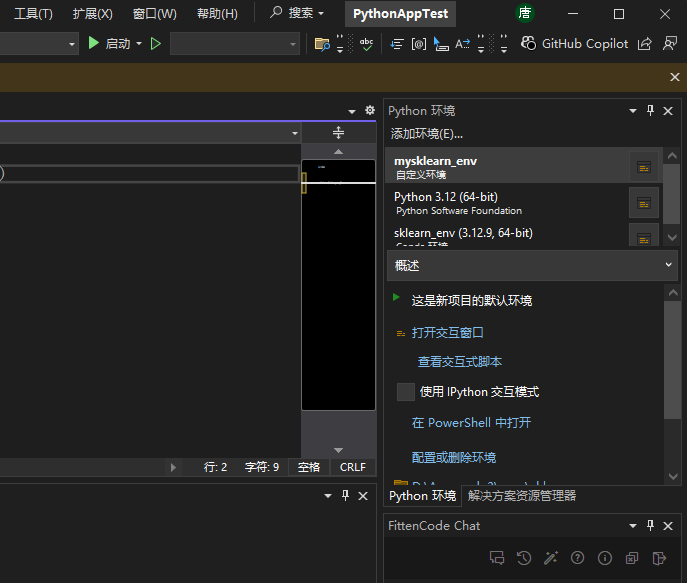Open the 窗口(W) menu

coord(155,14)
